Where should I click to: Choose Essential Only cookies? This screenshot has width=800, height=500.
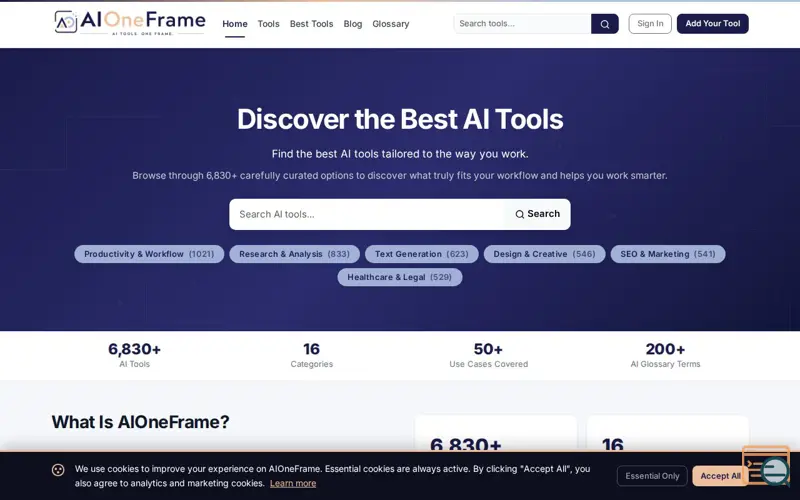(652, 476)
